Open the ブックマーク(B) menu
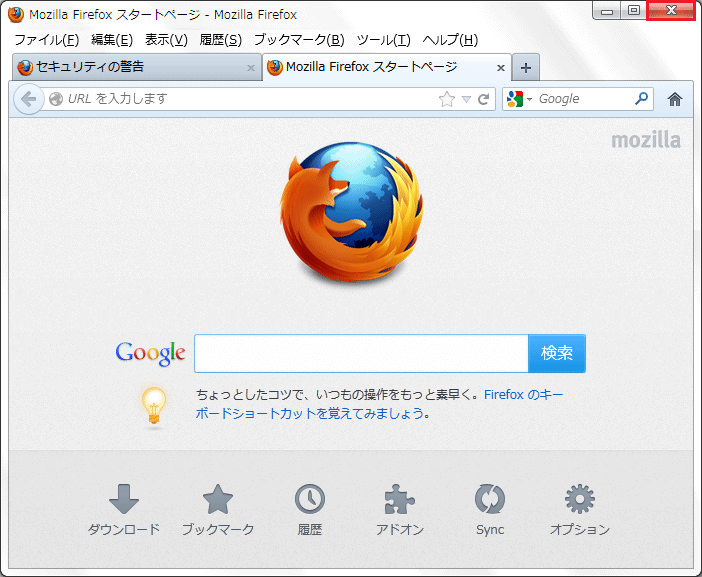Viewport: 702px width, 577px height. [x=299, y=40]
